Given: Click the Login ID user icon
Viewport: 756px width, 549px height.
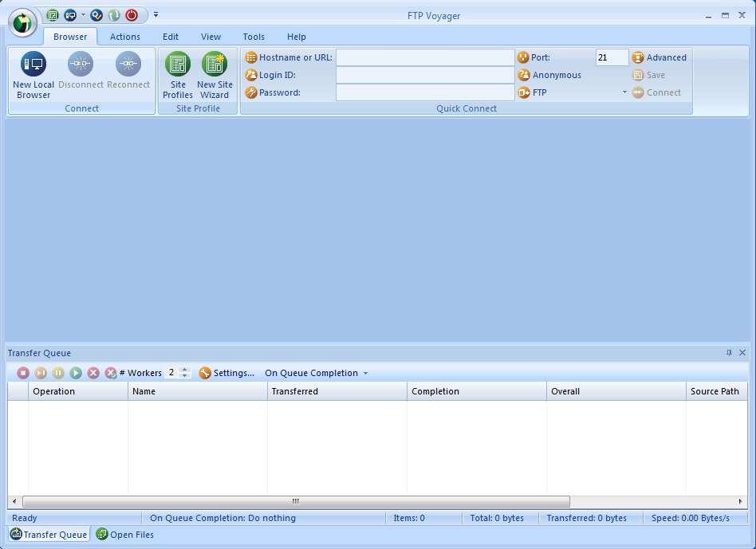Looking at the screenshot, I should coord(251,75).
